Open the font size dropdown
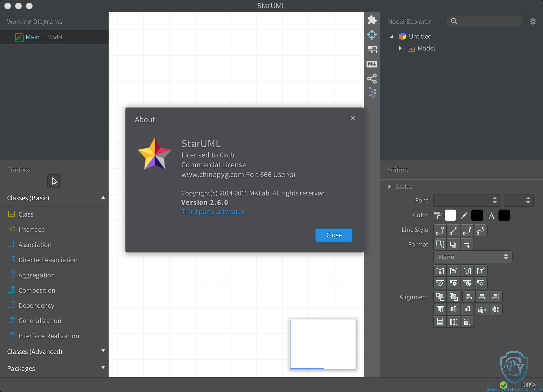The image size is (543, 392). (x=519, y=200)
